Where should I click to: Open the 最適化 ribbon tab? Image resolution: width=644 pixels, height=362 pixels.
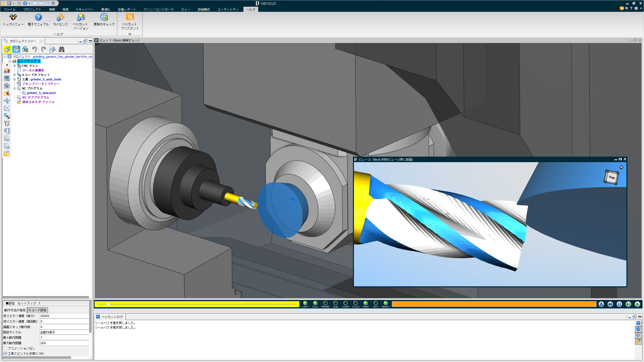pyautogui.click(x=106, y=9)
